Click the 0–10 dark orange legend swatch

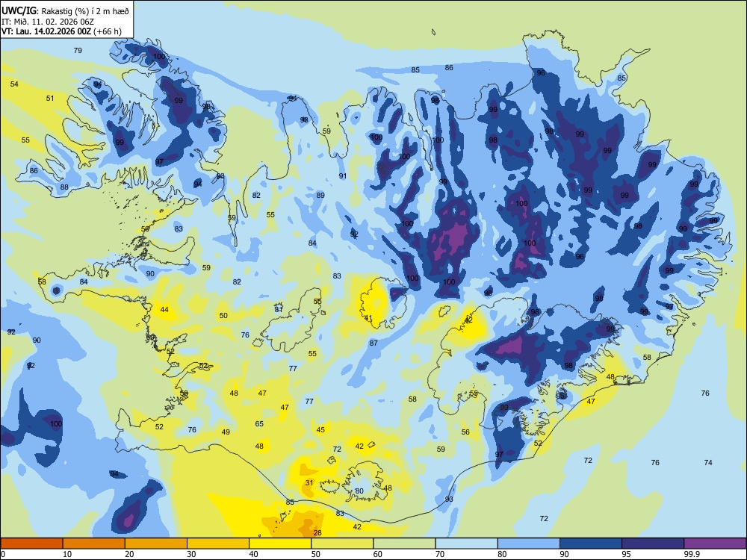[31, 544]
